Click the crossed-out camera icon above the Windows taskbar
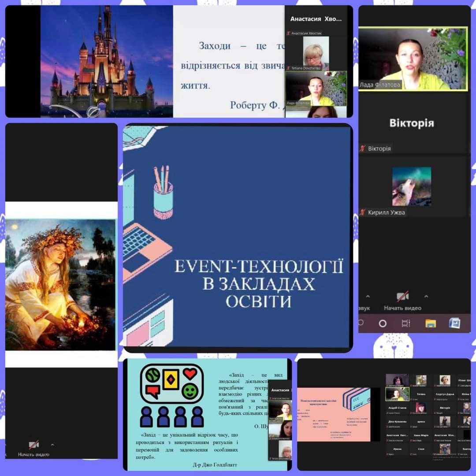 point(402,296)
